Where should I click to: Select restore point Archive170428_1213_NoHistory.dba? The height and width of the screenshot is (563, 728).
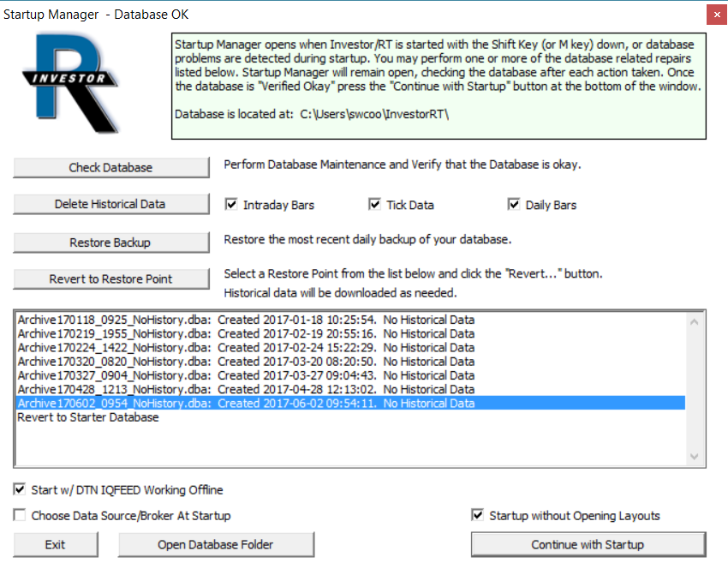(x=350, y=389)
